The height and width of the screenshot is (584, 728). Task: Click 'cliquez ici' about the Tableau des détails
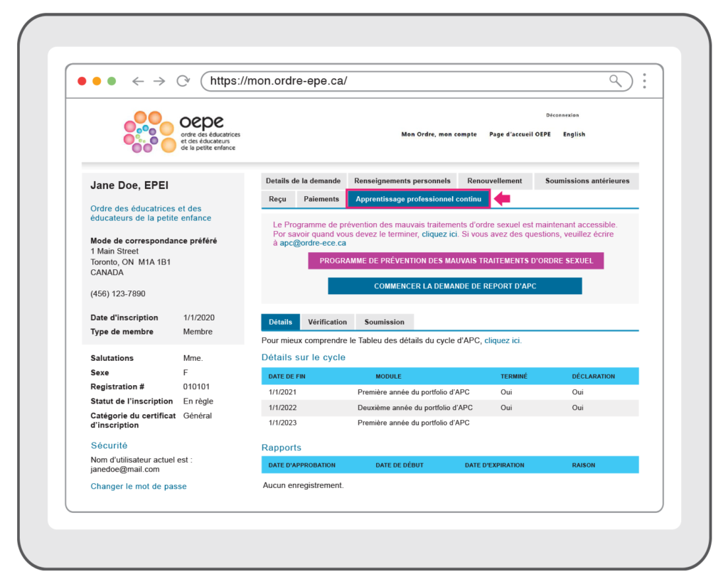(503, 340)
